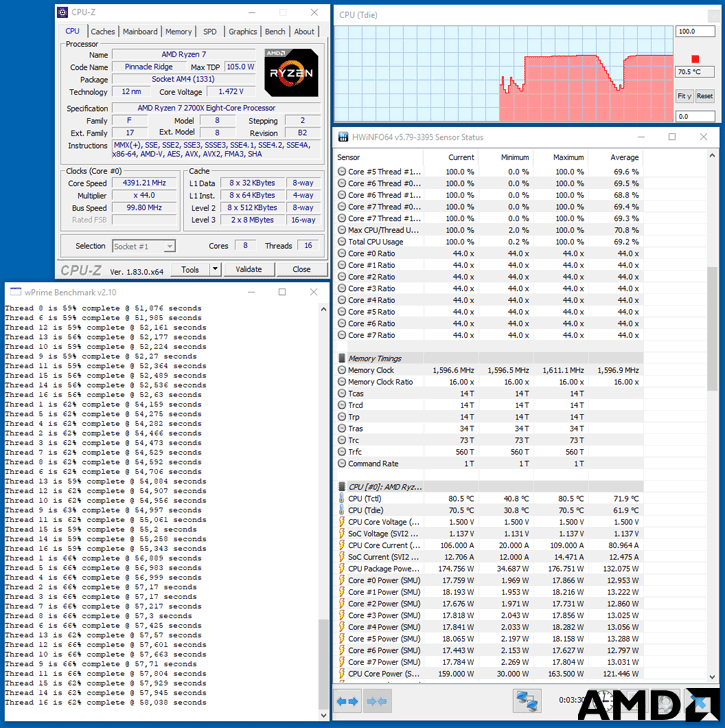Go to the Bench tab
Viewport: 725px width, 728px height.
pyautogui.click(x=275, y=32)
